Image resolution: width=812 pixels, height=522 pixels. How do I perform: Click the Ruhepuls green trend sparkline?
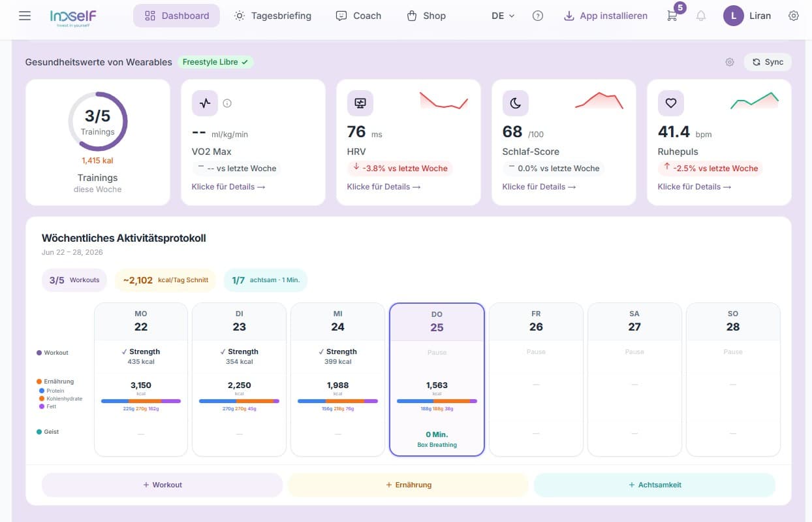[x=755, y=100]
